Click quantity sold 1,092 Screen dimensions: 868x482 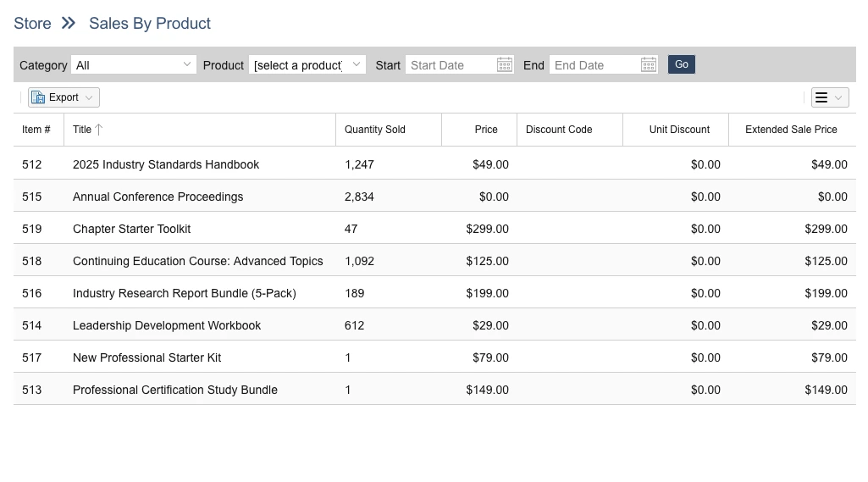pyautogui.click(x=359, y=261)
